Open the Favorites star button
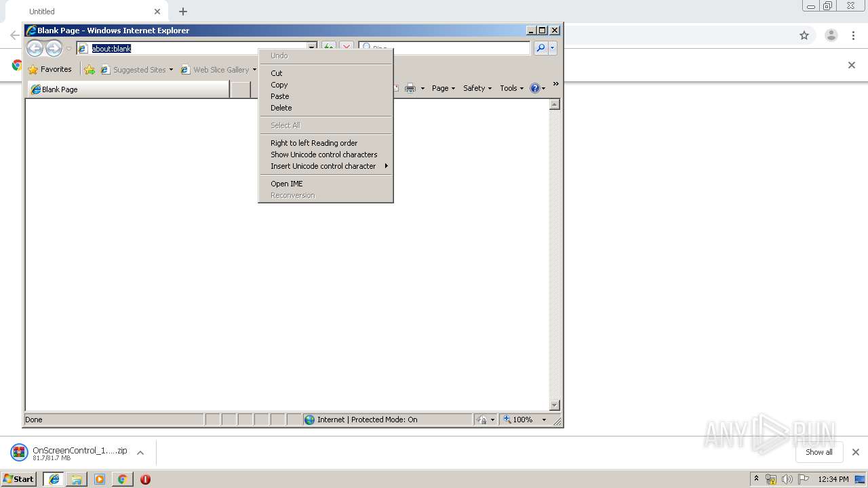Viewport: 868px width, 488px height. [50, 69]
